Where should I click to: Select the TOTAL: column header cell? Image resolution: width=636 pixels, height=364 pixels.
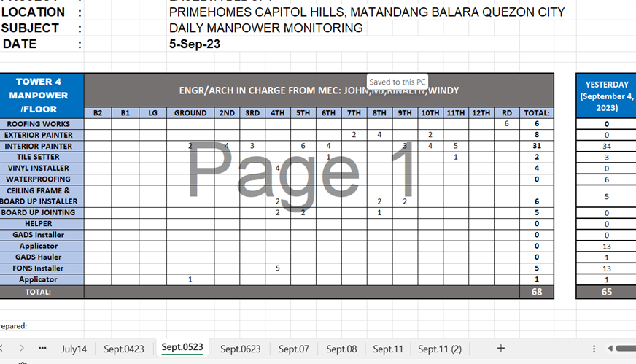point(537,113)
